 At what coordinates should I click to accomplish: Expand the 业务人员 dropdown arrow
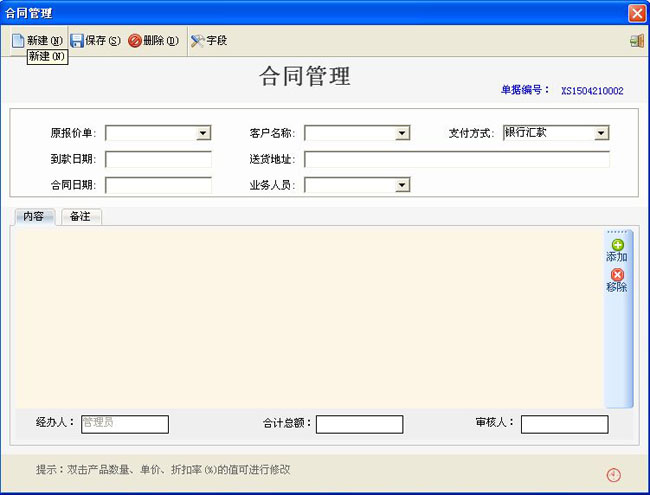[x=402, y=185]
